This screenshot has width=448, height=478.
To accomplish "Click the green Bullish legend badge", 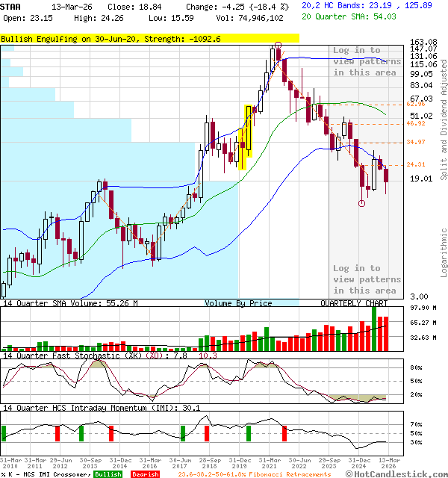I will 108,474.
